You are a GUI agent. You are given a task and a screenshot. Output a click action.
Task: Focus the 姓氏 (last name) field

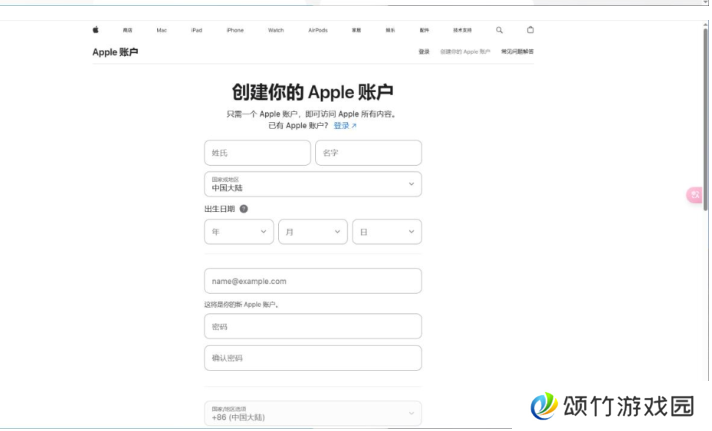click(257, 153)
